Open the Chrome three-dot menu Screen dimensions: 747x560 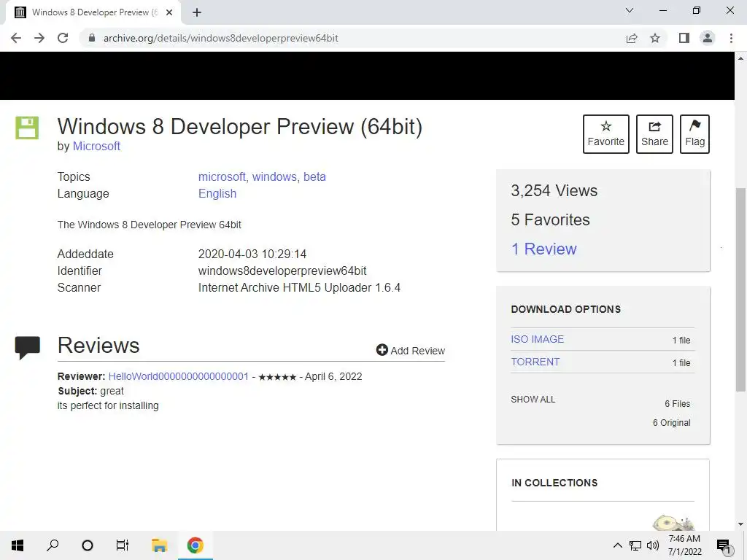731,38
